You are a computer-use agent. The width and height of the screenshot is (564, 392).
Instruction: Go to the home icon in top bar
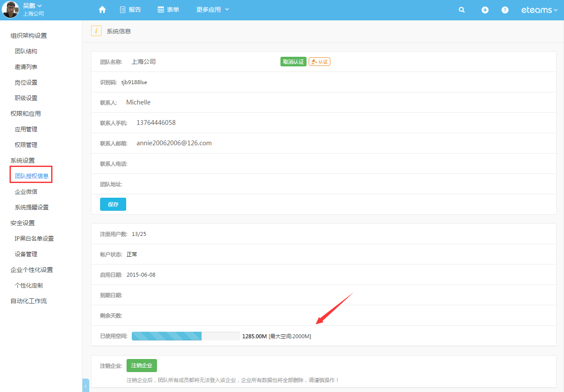(x=102, y=10)
